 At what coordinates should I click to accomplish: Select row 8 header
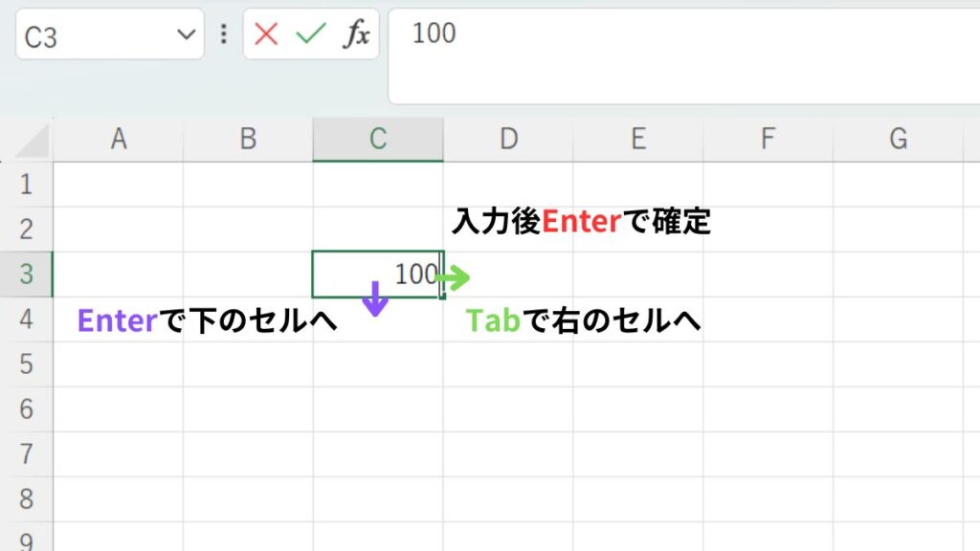click(26, 499)
